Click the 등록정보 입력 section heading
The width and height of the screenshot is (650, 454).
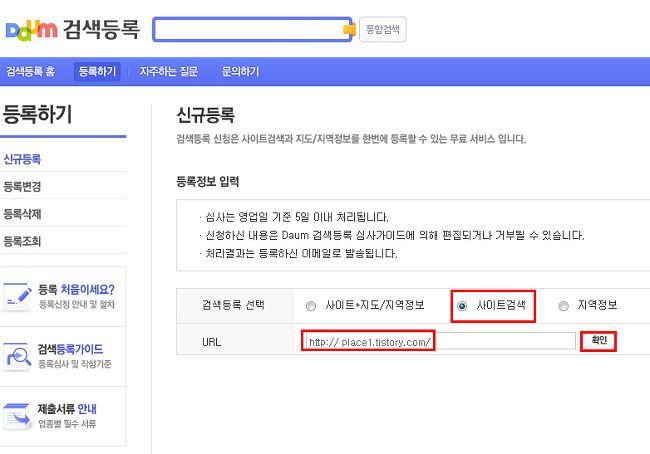tap(208, 181)
